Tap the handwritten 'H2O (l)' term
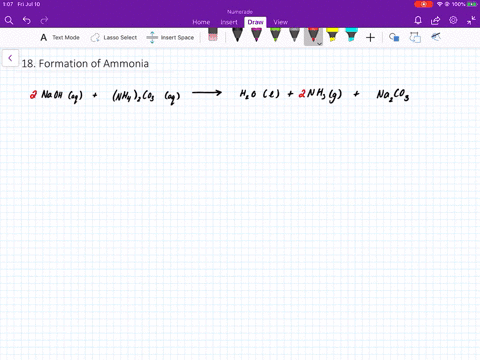This screenshot has width=480, height=360. (x=260, y=94)
